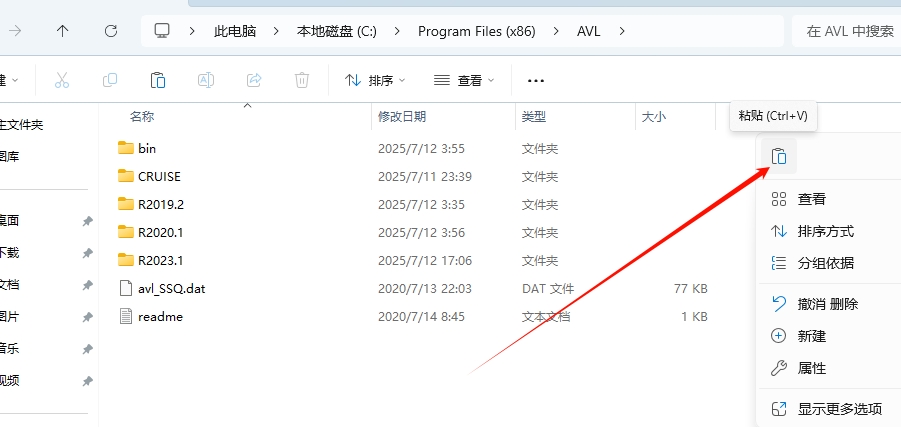Click 此电脑 in the address bar

point(234,31)
